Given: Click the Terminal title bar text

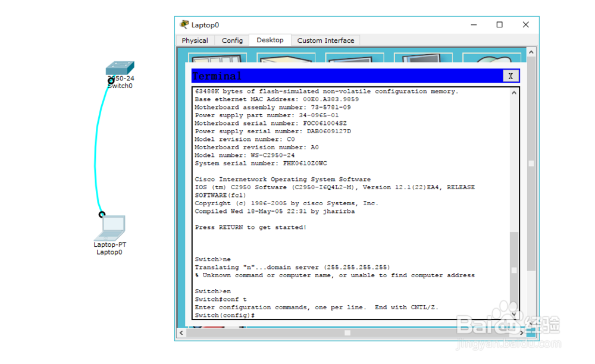Looking at the screenshot, I should pos(217,76).
